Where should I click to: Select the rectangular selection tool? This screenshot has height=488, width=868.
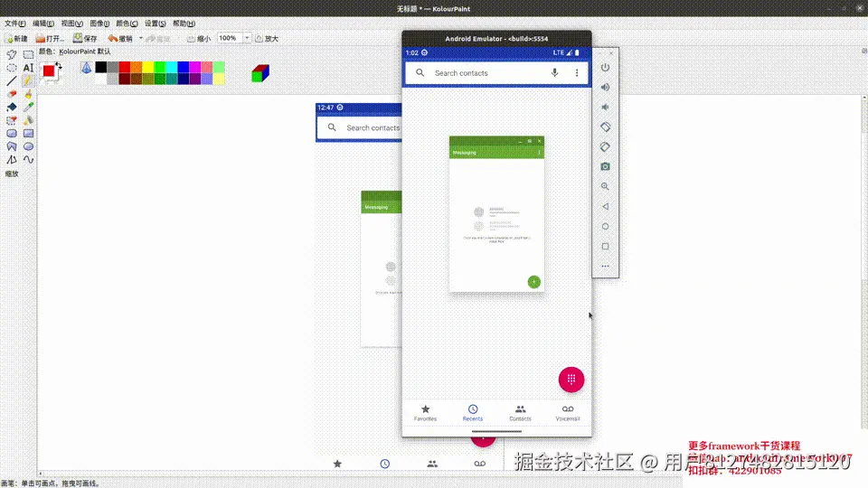(x=28, y=55)
